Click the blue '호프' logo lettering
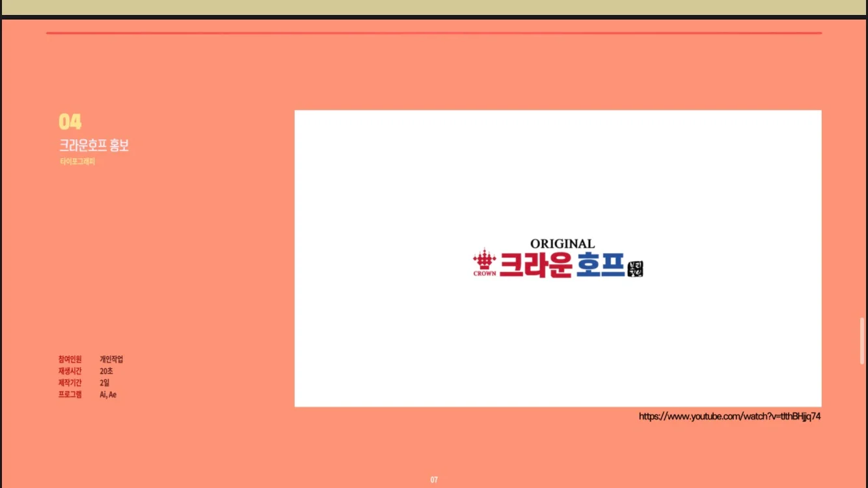 [x=600, y=264]
